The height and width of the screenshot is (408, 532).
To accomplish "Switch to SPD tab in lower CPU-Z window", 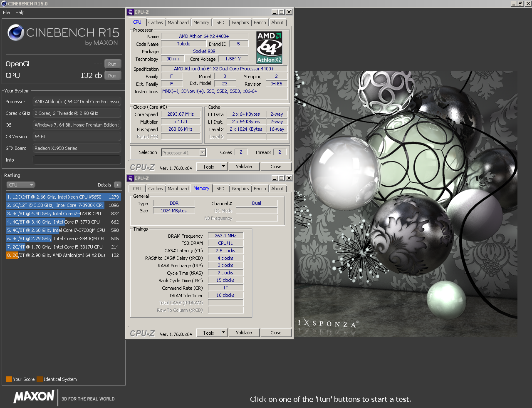I will 220,189.
